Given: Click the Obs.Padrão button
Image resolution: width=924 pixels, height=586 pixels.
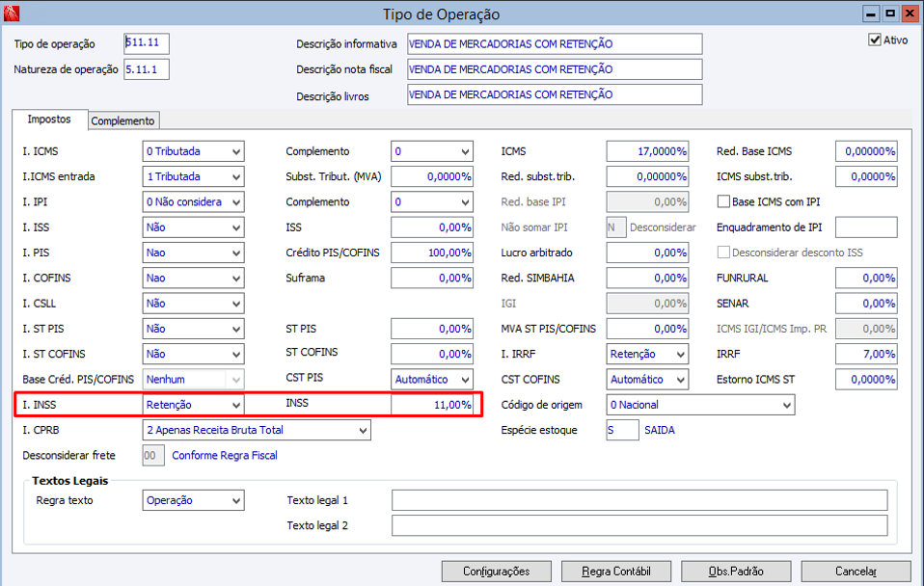Looking at the screenshot, I should (736, 572).
